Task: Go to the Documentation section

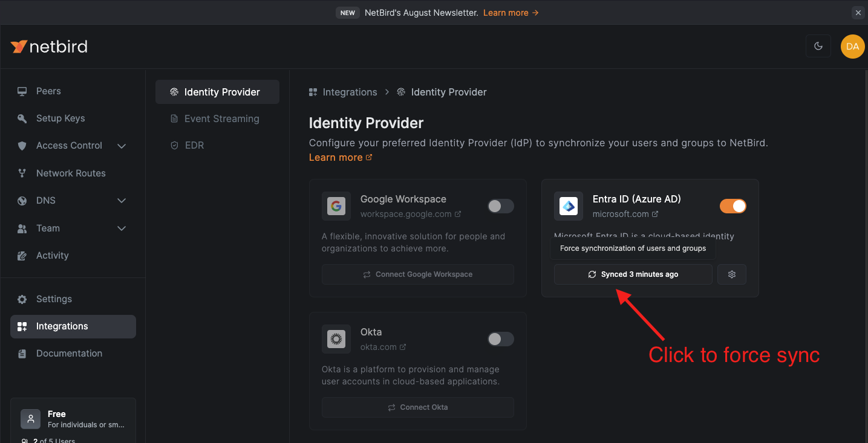Action: coord(70,353)
